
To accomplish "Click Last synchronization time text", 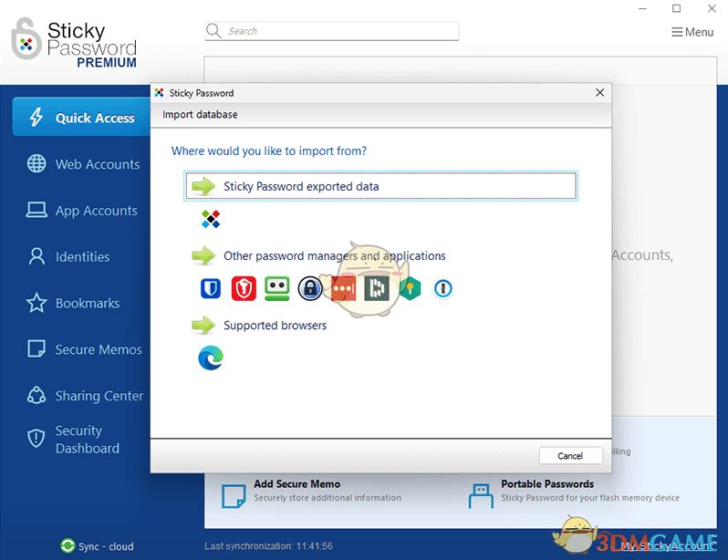I will 269,546.
